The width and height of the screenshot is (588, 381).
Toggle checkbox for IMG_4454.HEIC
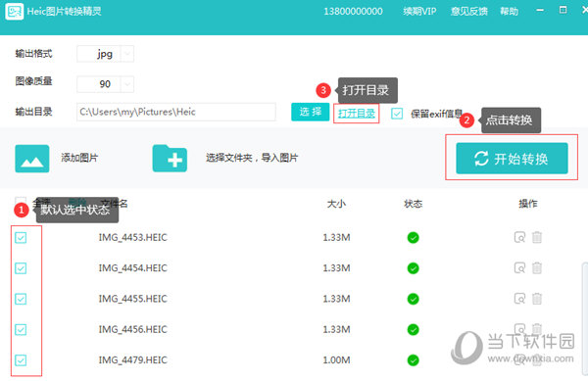21,268
